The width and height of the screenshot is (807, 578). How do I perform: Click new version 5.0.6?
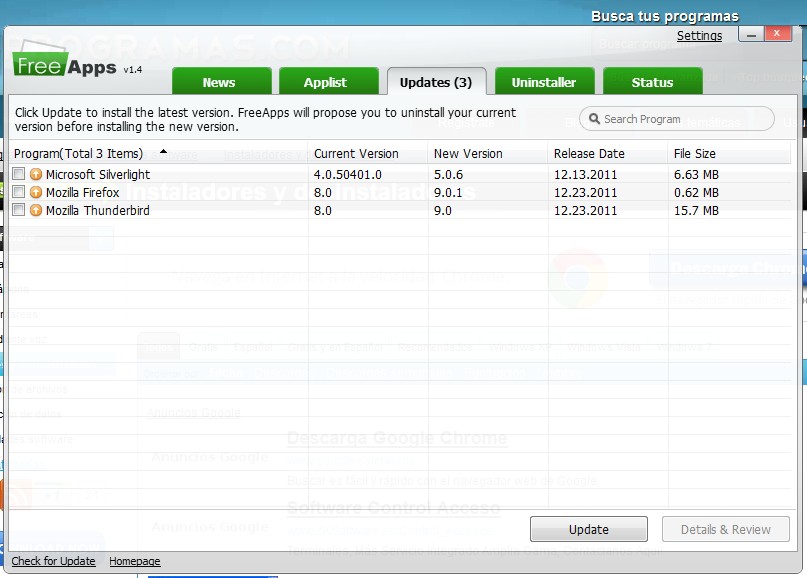(448, 174)
